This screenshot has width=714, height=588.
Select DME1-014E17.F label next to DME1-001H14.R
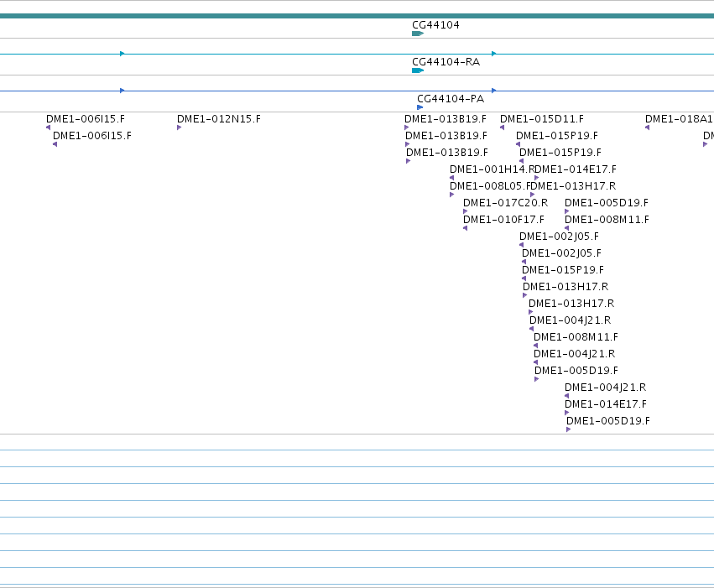click(x=576, y=169)
